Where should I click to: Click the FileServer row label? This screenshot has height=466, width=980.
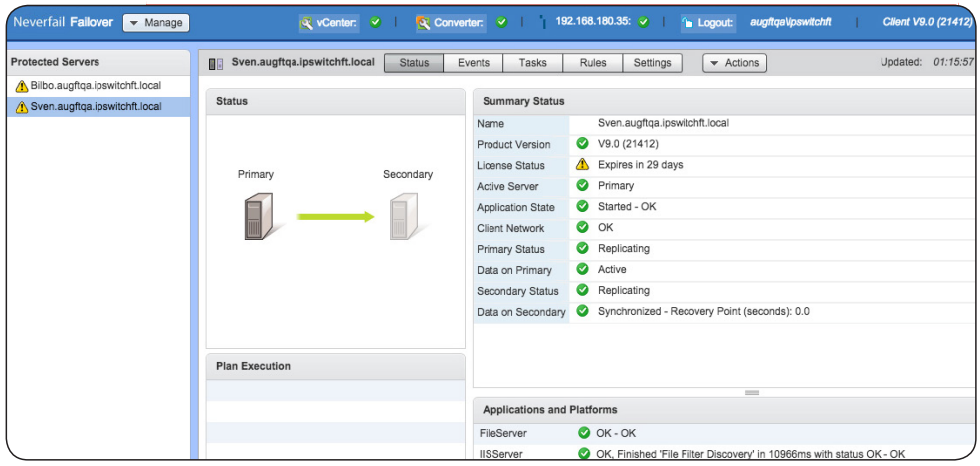coord(503,433)
